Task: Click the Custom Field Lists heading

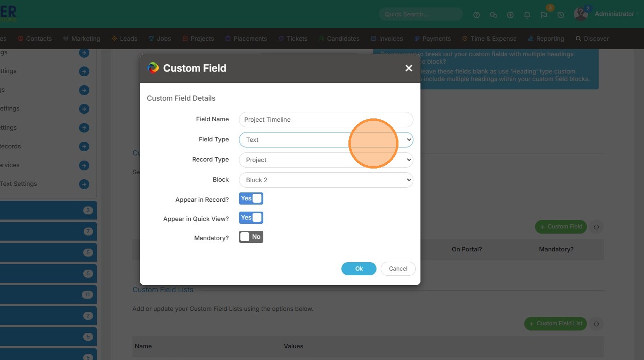Action: point(163,290)
